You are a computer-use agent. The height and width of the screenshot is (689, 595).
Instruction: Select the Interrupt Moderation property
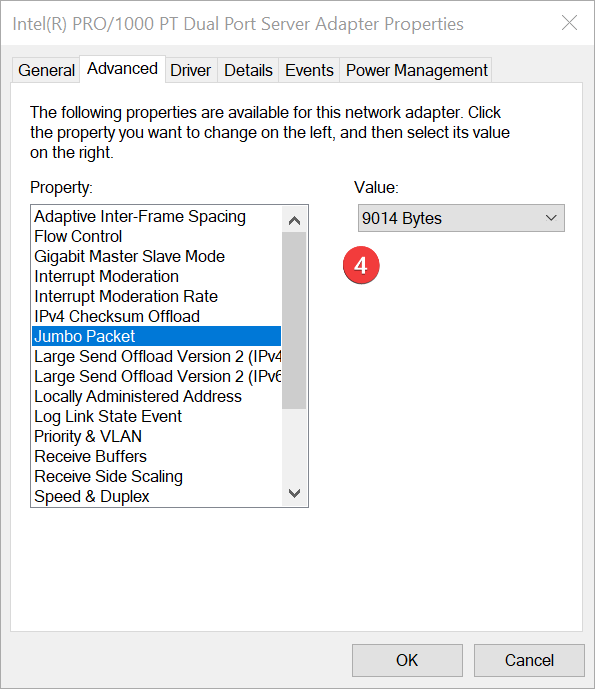pyautogui.click(x=156, y=276)
